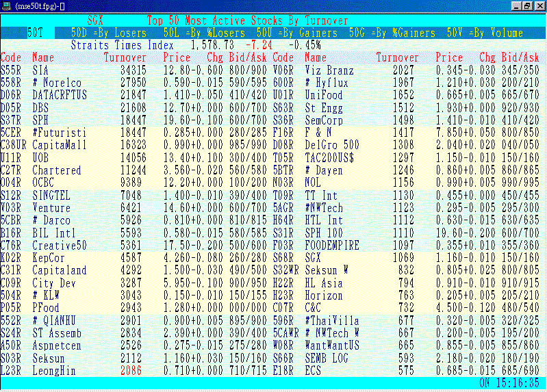Switch to 50U By Gainers view
547x392 pixels.
(297, 33)
